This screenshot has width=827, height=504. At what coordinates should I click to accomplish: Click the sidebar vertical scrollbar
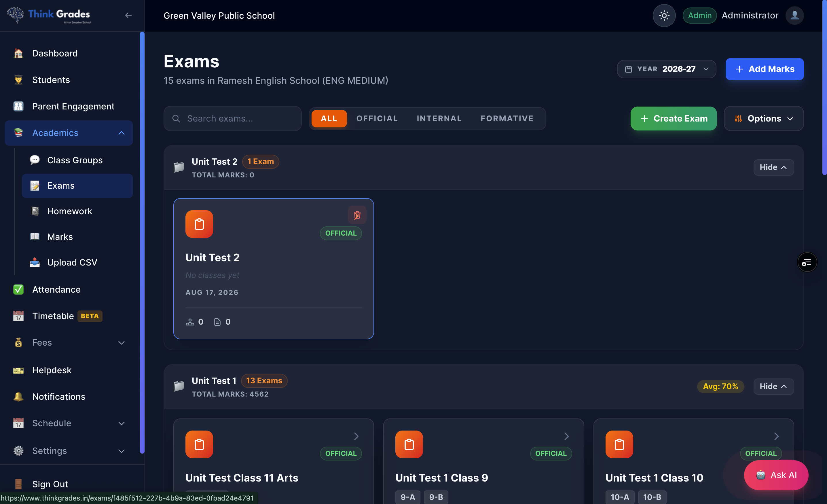[x=142, y=242]
